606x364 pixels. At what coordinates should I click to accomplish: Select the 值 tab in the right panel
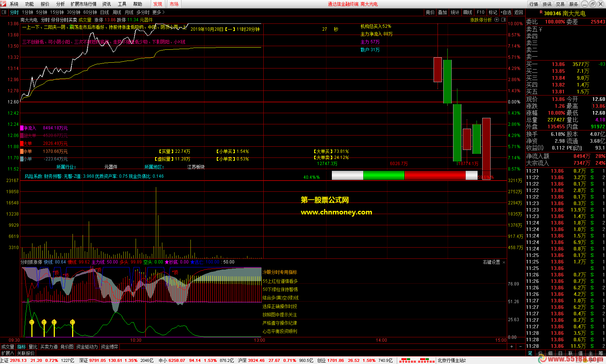point(580,353)
